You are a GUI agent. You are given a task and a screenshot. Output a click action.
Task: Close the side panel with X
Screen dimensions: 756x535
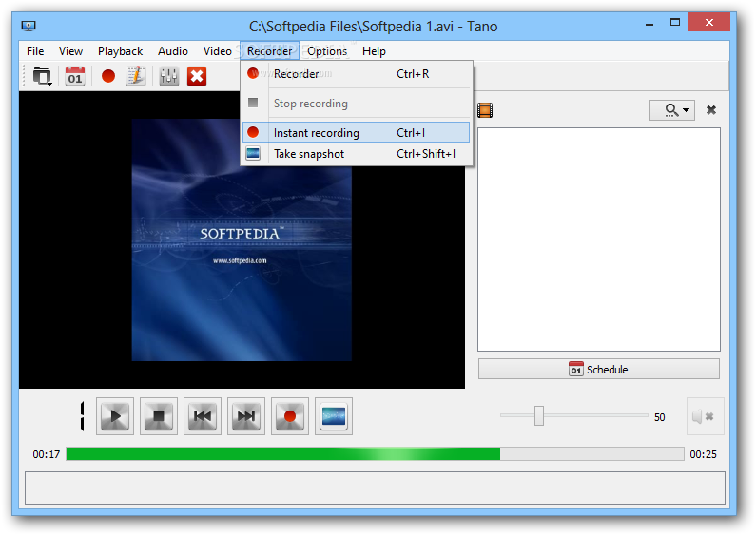(710, 110)
